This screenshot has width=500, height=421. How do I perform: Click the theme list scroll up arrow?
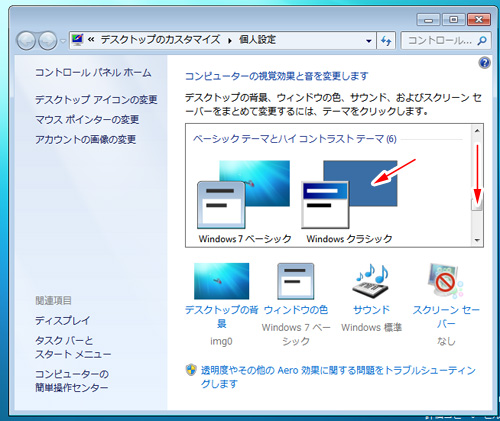click(477, 131)
